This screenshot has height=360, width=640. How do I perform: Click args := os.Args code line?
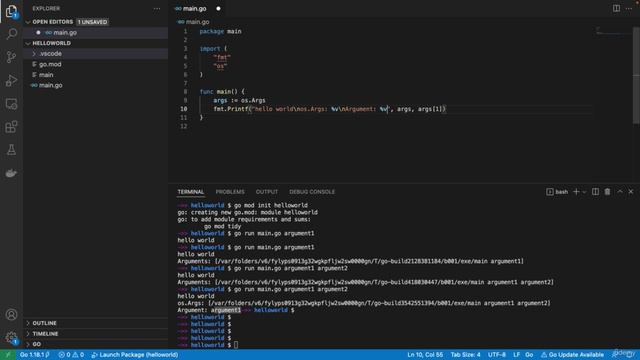point(239,100)
